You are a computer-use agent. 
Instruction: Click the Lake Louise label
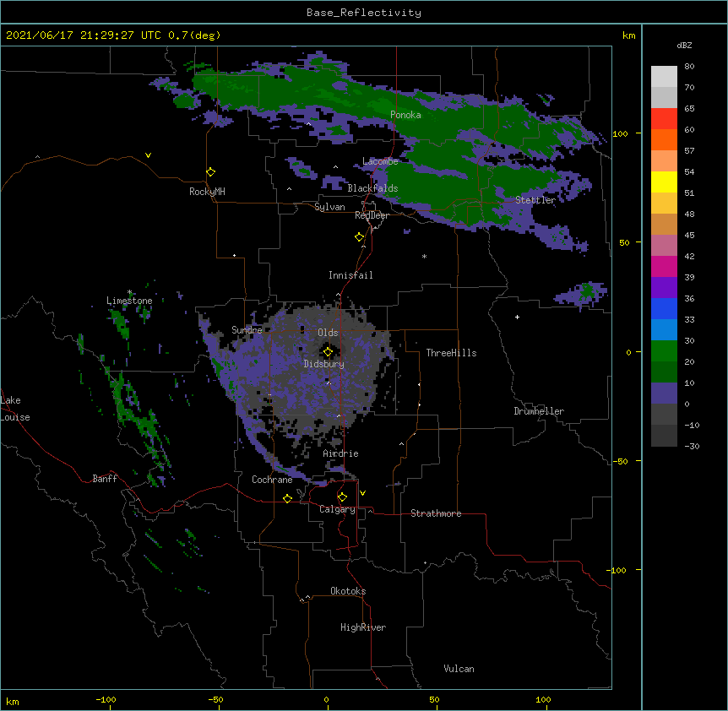pos(15,409)
